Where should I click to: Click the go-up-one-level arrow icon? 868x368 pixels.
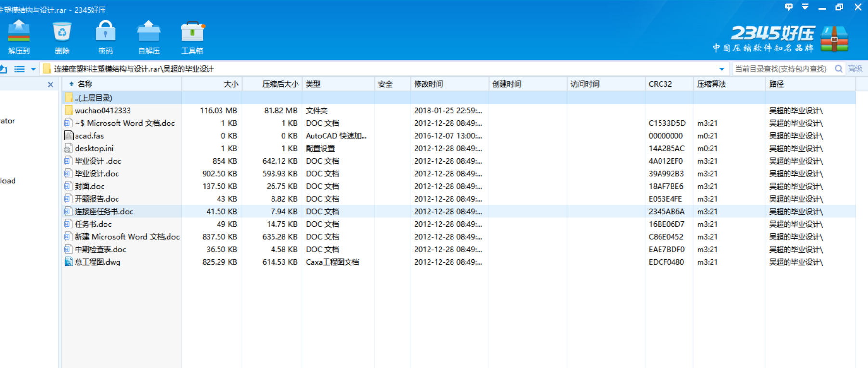pyautogui.click(x=3, y=69)
